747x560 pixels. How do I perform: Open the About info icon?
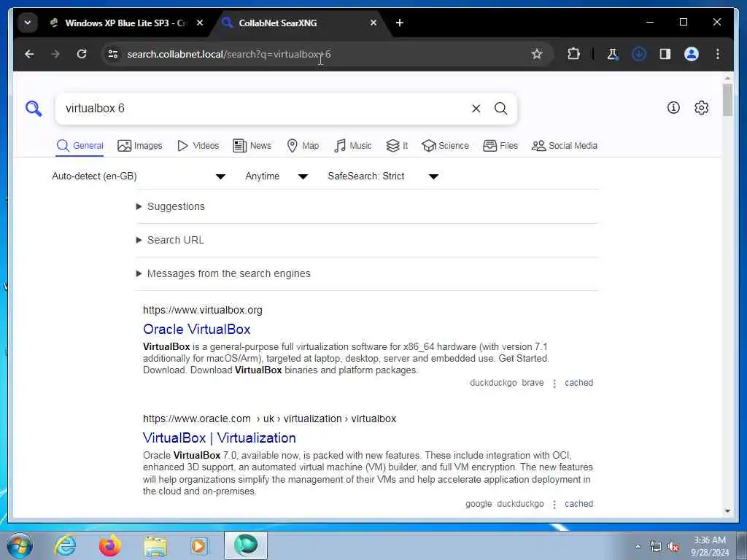coord(673,108)
